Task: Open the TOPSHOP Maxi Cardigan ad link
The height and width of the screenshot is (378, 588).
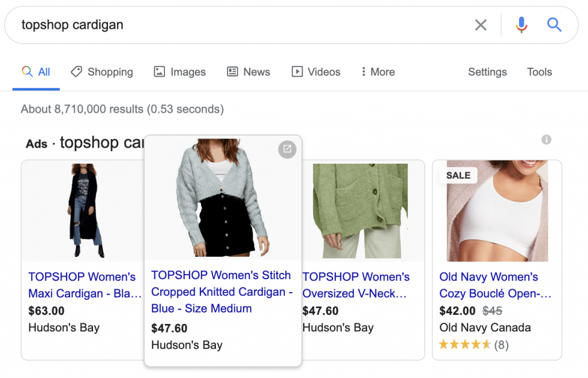Action: pyautogui.click(x=82, y=285)
